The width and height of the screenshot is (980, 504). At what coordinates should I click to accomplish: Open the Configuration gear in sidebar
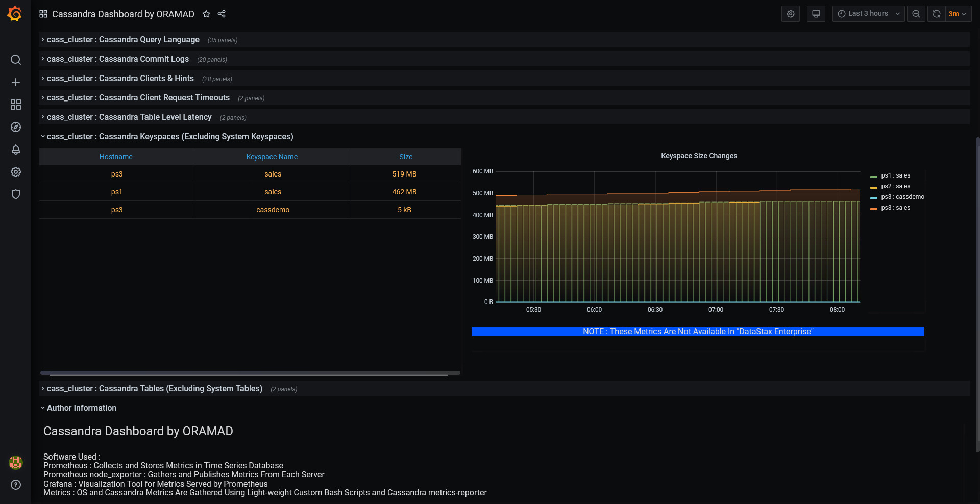[x=16, y=172]
